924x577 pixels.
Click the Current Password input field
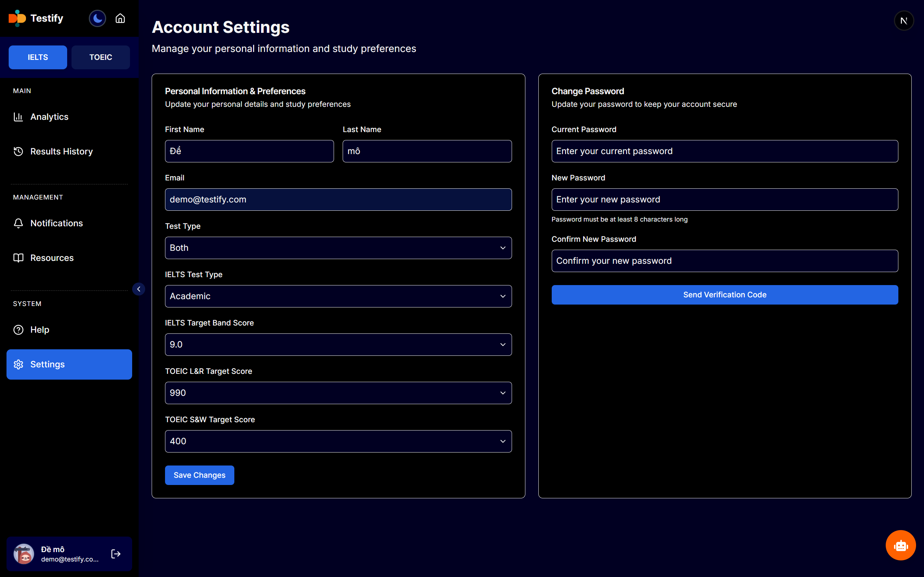(724, 151)
